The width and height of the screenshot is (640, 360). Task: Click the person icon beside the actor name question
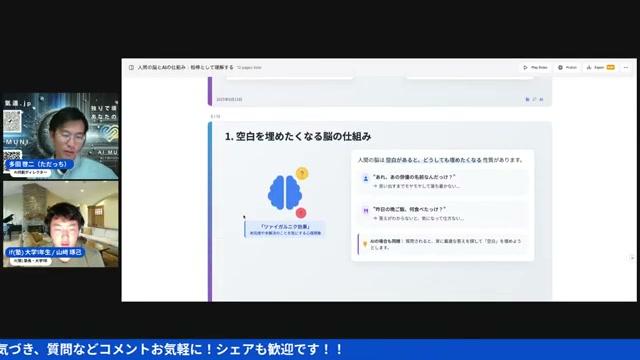tap(366, 179)
